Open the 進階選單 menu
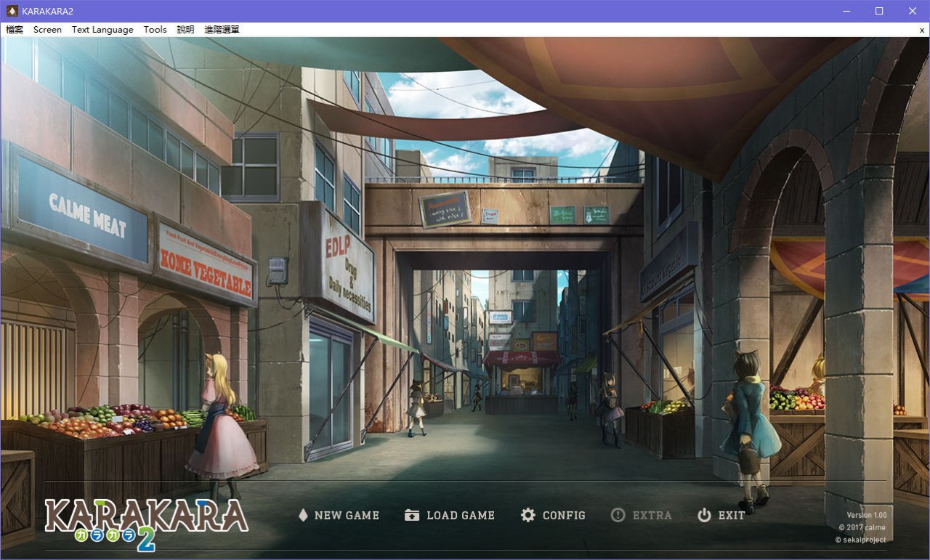The width and height of the screenshot is (930, 560). 222,30
